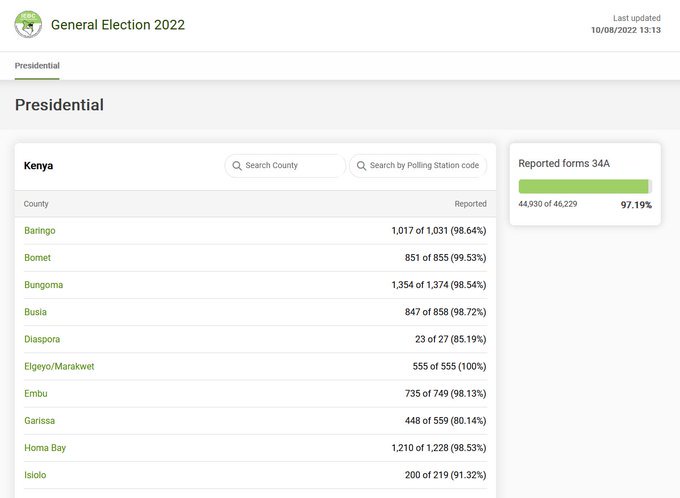
Task: Open the Isiolo county link
Action: pyautogui.click(x=35, y=475)
